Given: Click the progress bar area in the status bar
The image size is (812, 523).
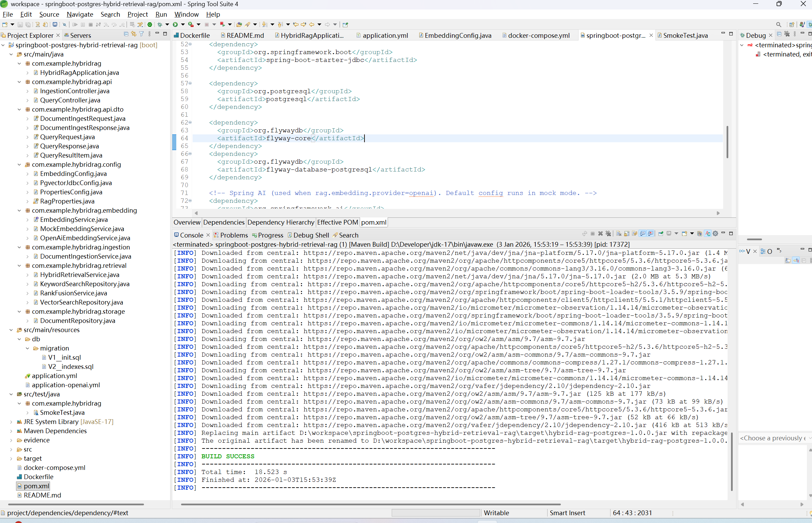Looking at the screenshot, I should 436,513.
